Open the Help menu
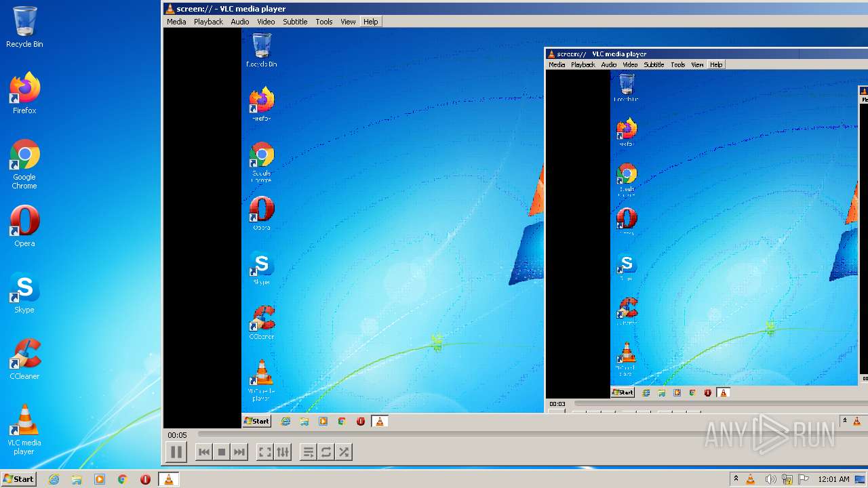 [370, 22]
